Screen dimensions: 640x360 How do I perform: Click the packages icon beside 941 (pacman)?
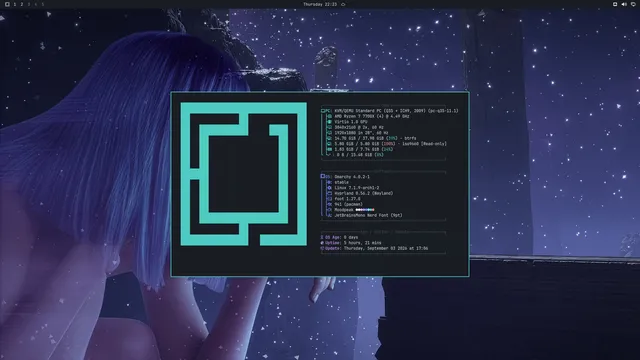(329, 204)
